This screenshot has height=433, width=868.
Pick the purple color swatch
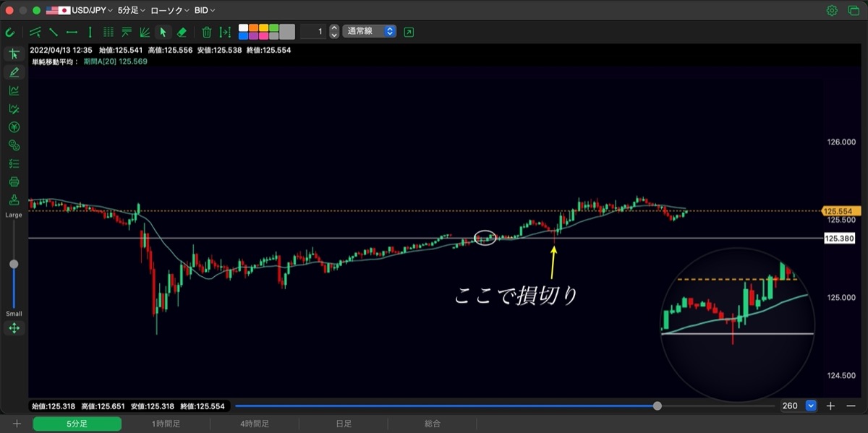point(254,35)
